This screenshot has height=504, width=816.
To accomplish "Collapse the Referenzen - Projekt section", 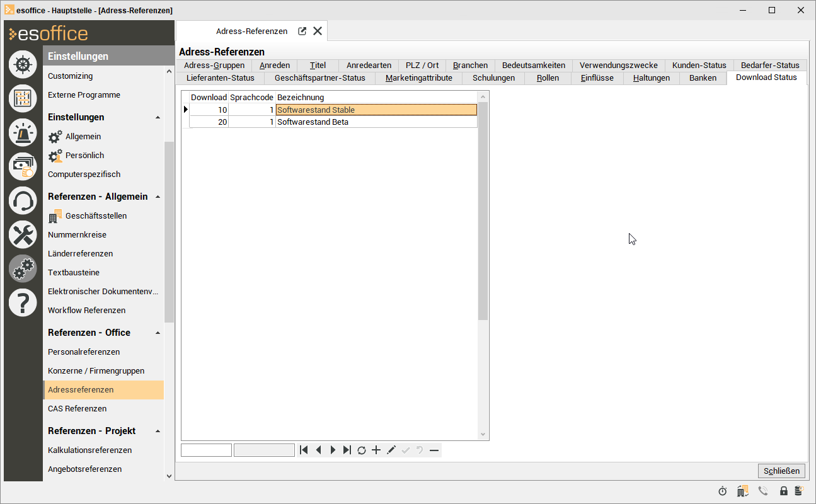I will point(158,431).
